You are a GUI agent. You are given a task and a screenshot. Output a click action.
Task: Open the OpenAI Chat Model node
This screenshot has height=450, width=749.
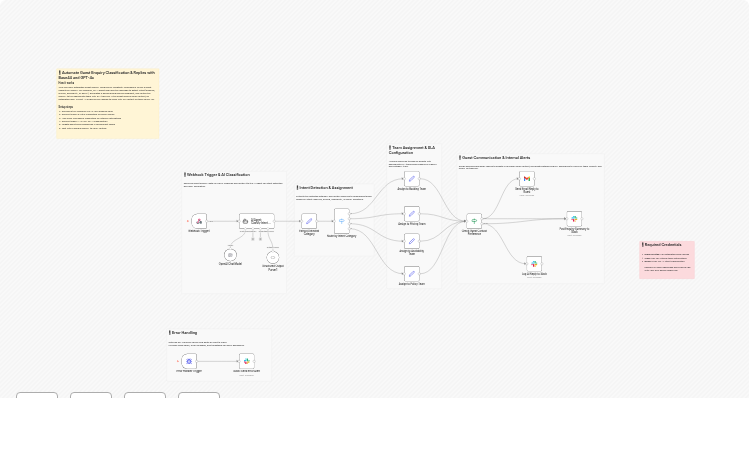230,255
